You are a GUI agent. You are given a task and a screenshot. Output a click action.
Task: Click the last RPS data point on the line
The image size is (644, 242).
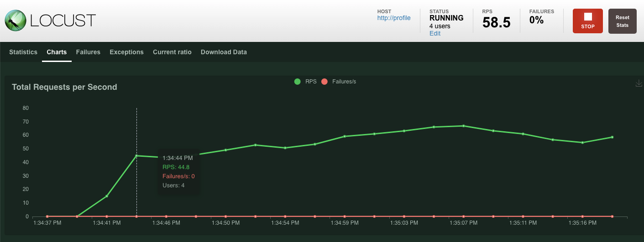[612, 137]
